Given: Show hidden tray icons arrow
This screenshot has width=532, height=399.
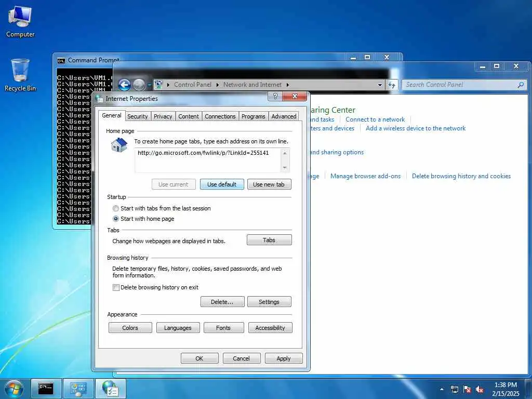Looking at the screenshot, I should (442, 389).
